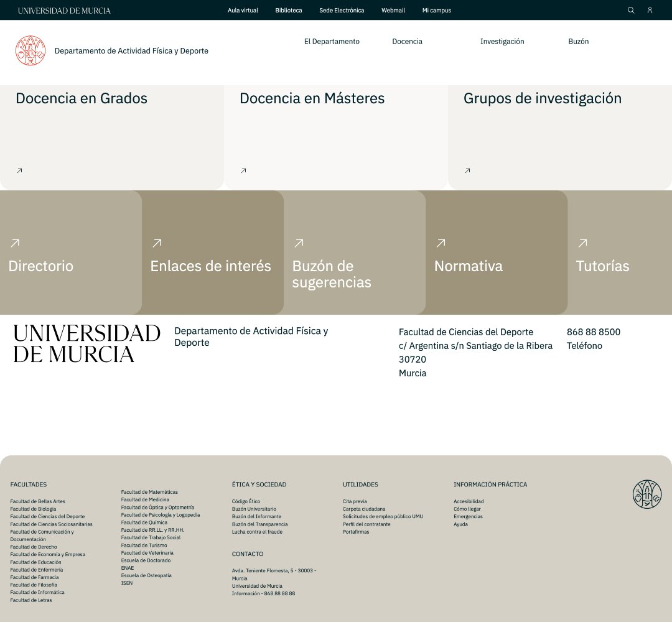This screenshot has width=672, height=622.
Task: Open Código Ético footer link
Action: click(x=246, y=501)
